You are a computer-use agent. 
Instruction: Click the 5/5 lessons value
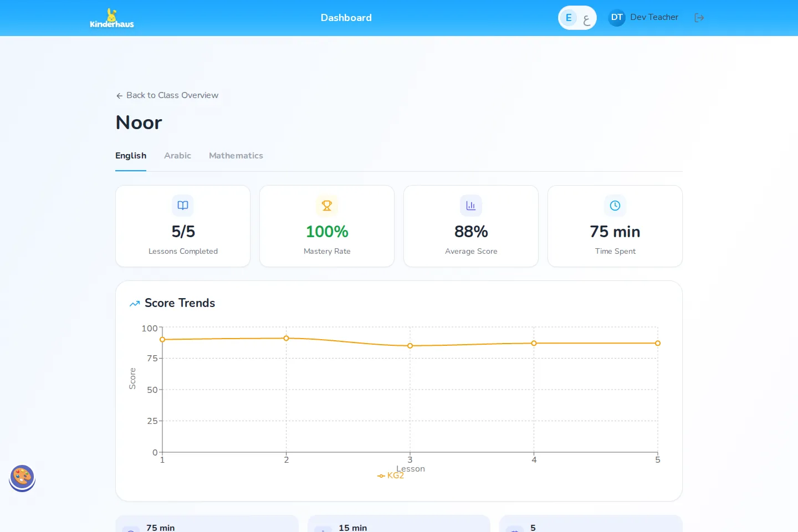point(183,232)
